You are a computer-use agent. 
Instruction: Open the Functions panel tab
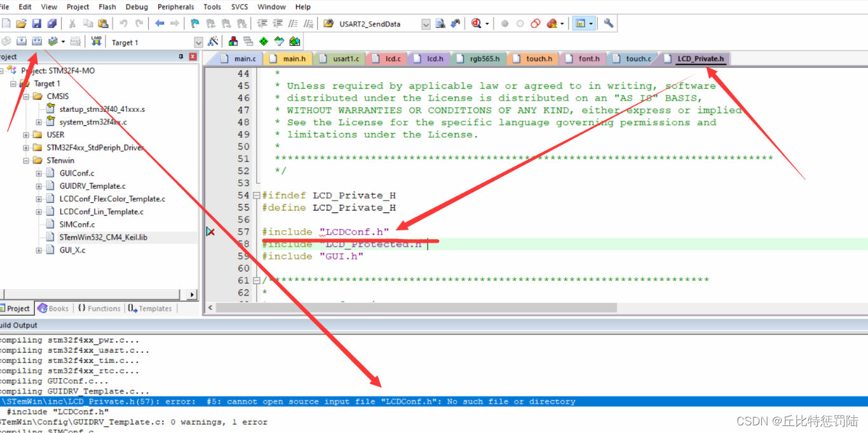(98, 308)
